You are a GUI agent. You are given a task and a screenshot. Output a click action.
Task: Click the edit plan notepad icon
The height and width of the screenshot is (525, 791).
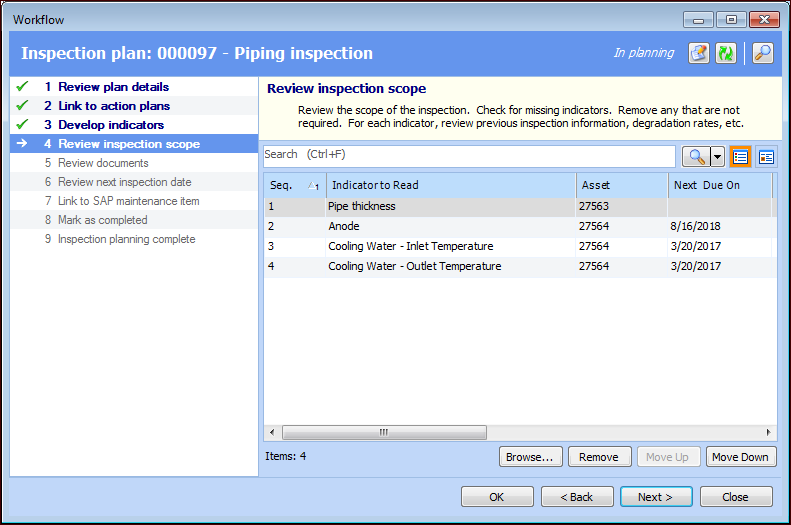tap(699, 53)
